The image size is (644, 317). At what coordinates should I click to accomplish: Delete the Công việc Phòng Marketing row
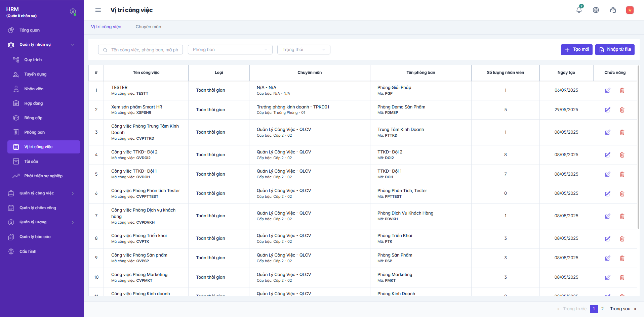[x=622, y=277]
